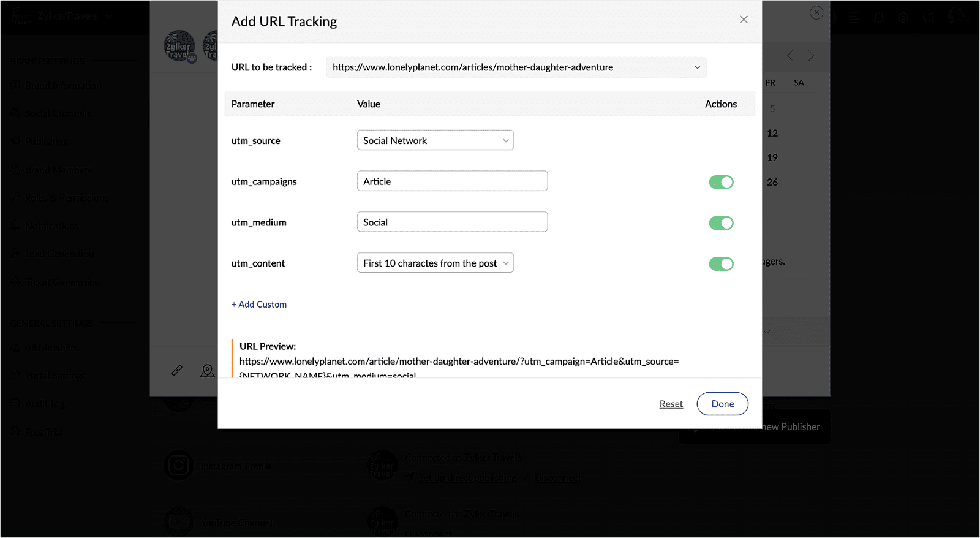Open settings gear in top bar
This screenshot has height=538, width=980.
click(x=903, y=17)
